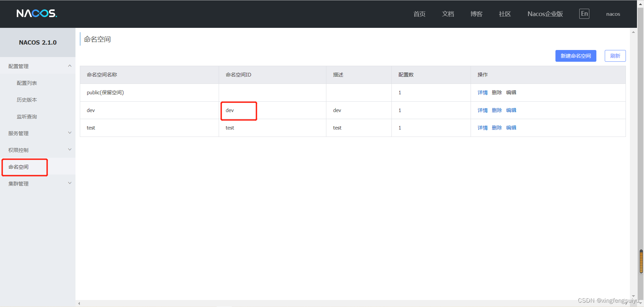
Task: Click 删除 for the dev namespace
Action: [497, 110]
